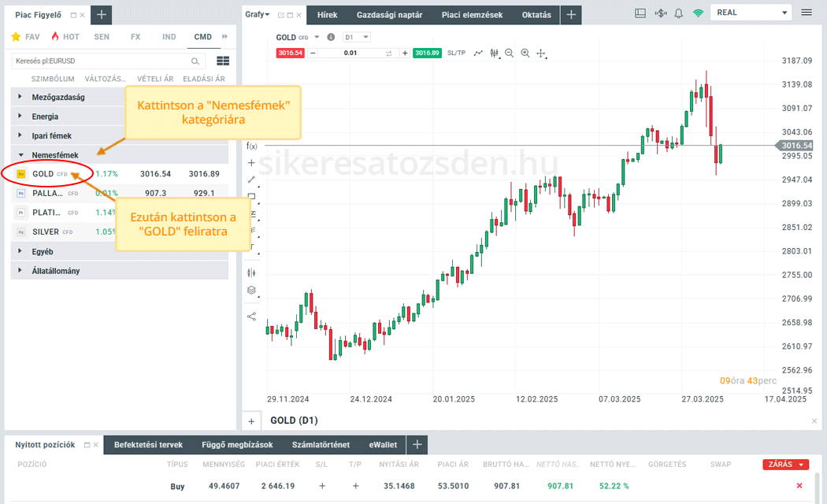This screenshot has width=827, height=504.
Task: Increase trade volume with plus stepper
Action: (x=405, y=53)
